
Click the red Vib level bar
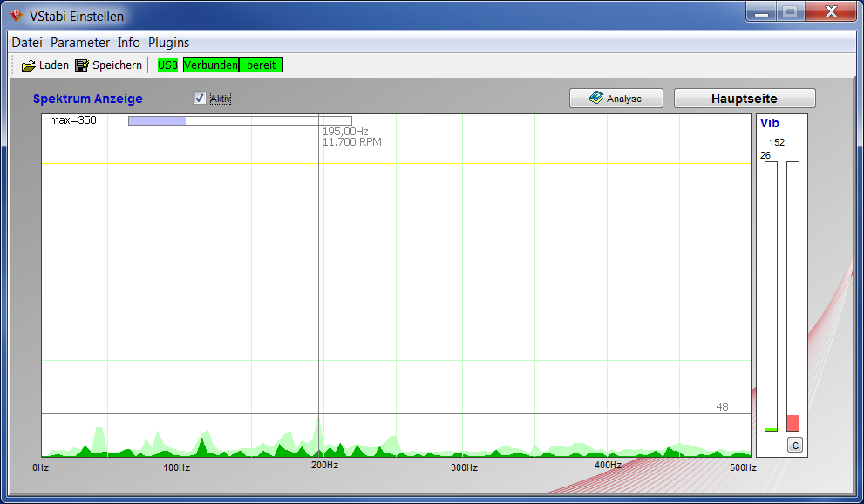point(793,296)
